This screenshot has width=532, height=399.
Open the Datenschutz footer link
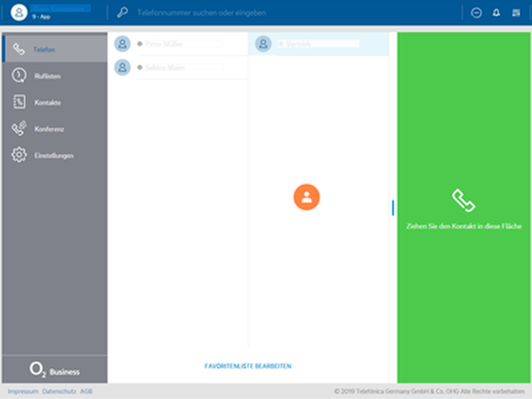tap(59, 391)
